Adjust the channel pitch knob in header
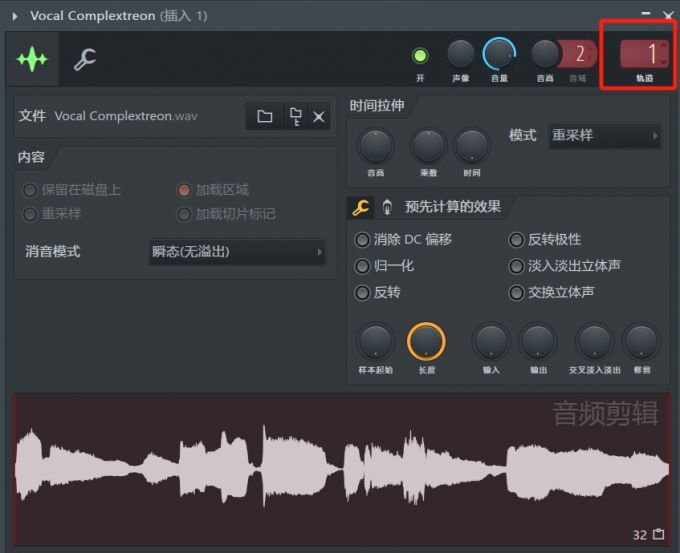Image resolution: width=680 pixels, height=553 pixels. 545,54
